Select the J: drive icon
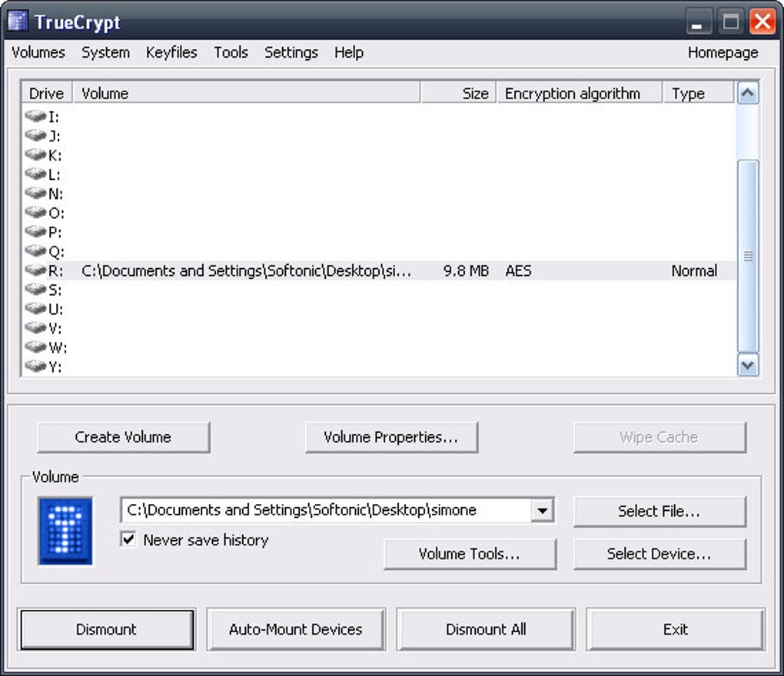784x676 pixels. pos(35,135)
